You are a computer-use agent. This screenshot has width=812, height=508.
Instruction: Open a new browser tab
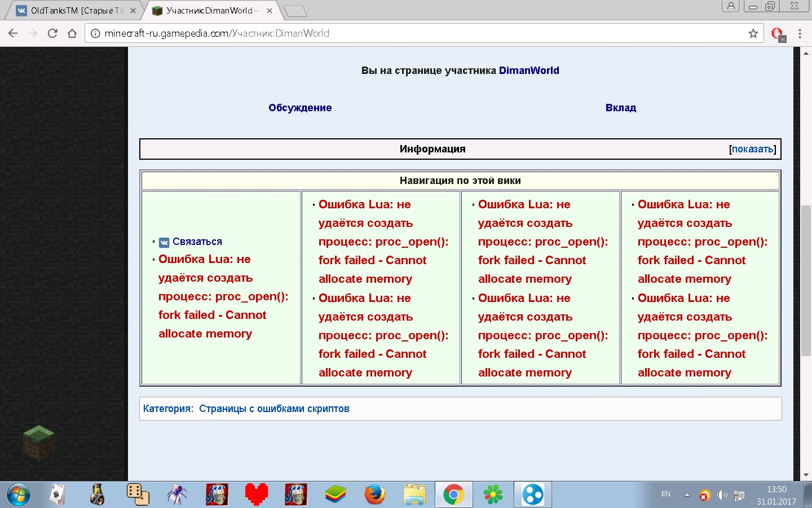295,11
